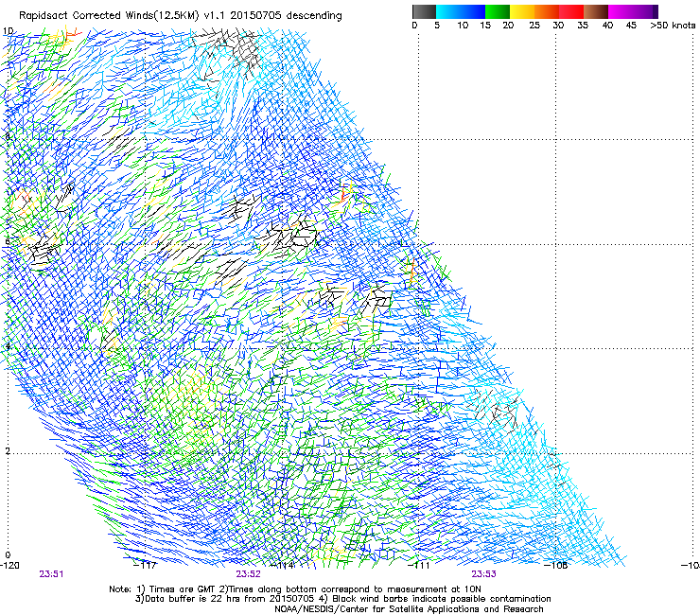This screenshot has height=615, width=700.
Task: Click the gray 0-5 knots legend color
Action: (x=424, y=11)
